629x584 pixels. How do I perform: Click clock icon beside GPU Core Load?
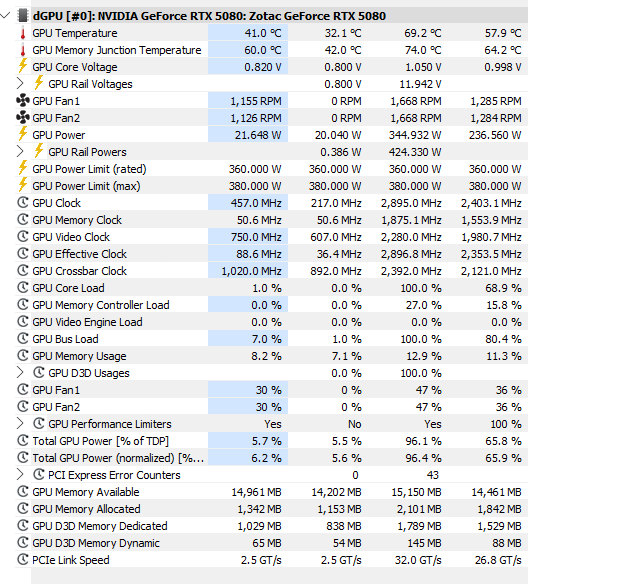(x=23, y=288)
